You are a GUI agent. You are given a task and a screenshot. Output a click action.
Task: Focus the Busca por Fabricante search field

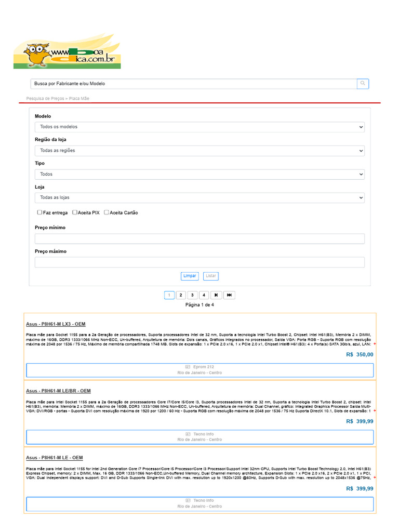[x=194, y=84]
